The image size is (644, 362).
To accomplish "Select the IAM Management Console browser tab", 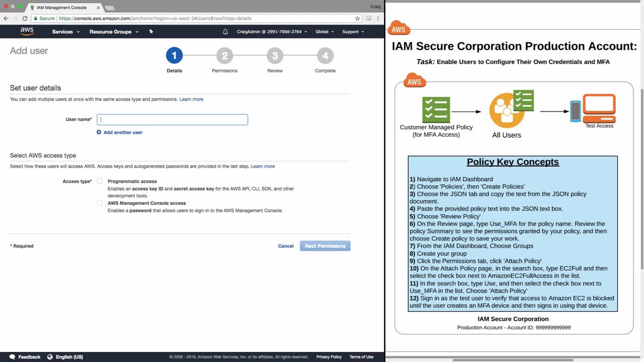I will [x=64, y=8].
